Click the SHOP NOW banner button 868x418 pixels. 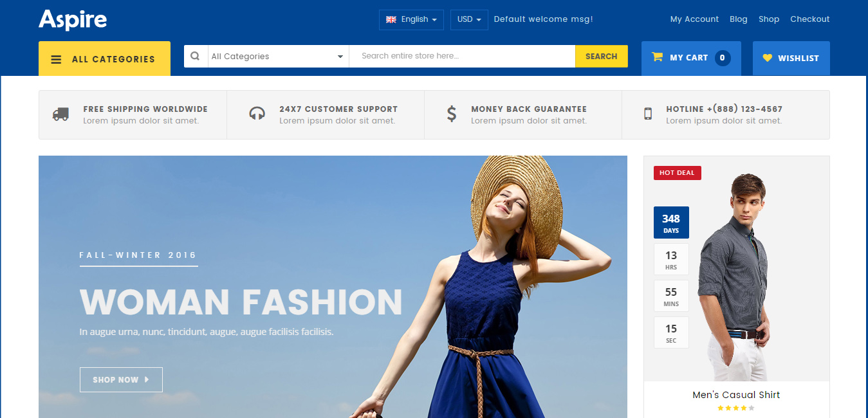click(x=121, y=379)
